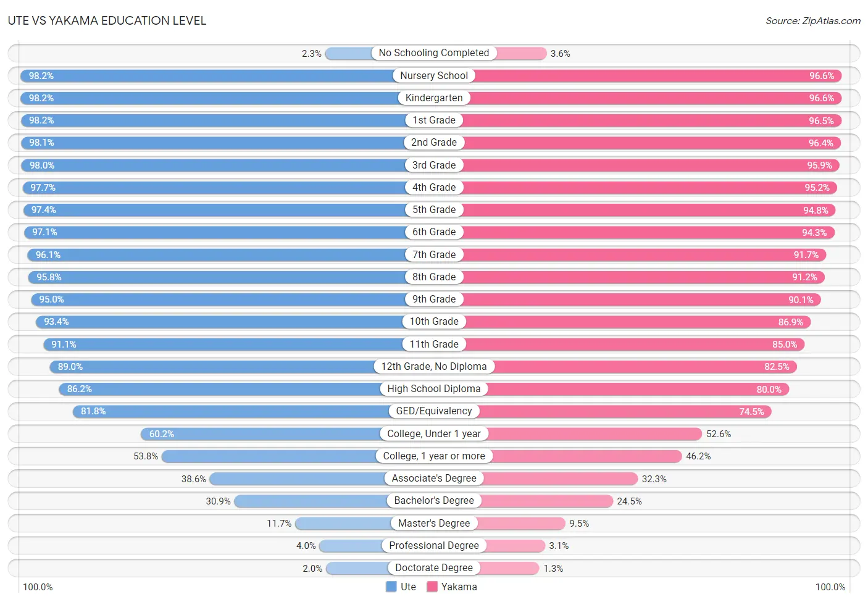Click the pink Yakama legend swatch

pyautogui.click(x=432, y=587)
